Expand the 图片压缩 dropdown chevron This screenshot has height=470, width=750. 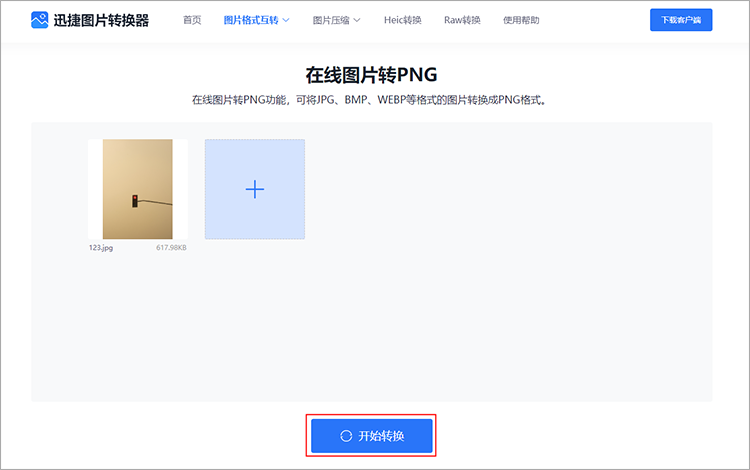click(357, 20)
